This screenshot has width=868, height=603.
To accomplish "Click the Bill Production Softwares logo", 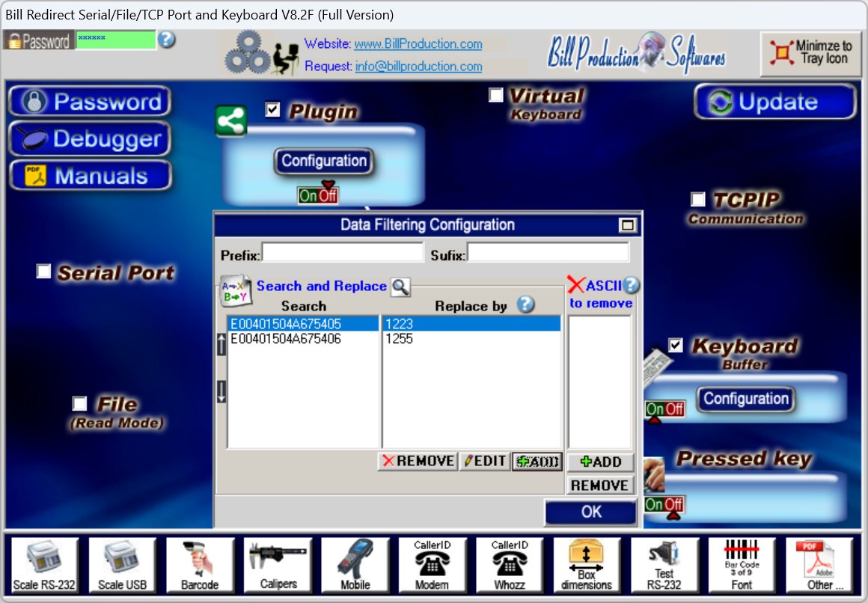I will pos(637,54).
